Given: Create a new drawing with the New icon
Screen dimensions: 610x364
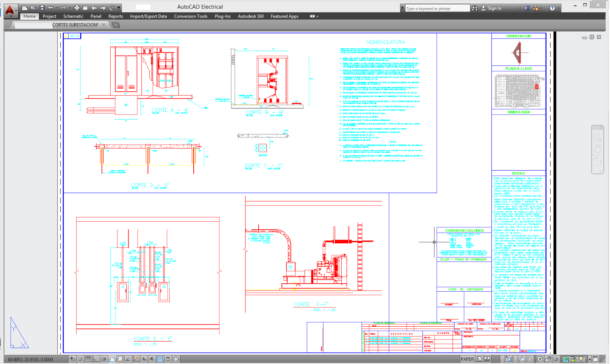Looking at the screenshot, I should 24,7.
